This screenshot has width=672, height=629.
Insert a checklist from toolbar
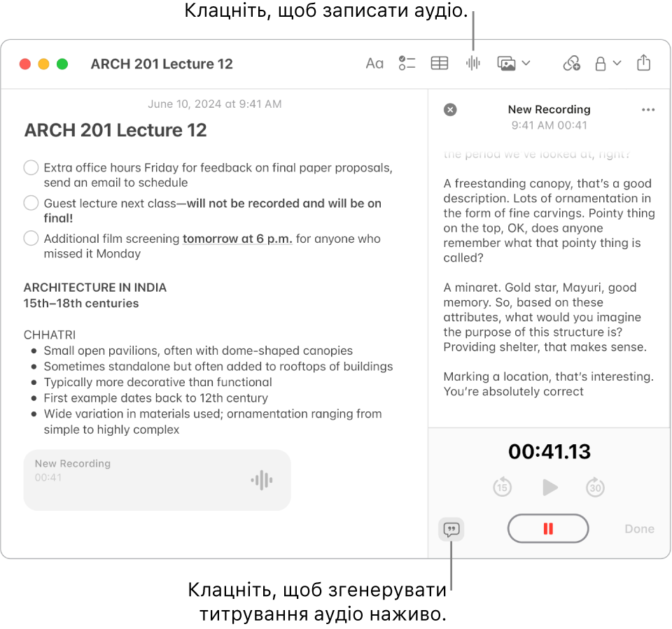pos(407,64)
